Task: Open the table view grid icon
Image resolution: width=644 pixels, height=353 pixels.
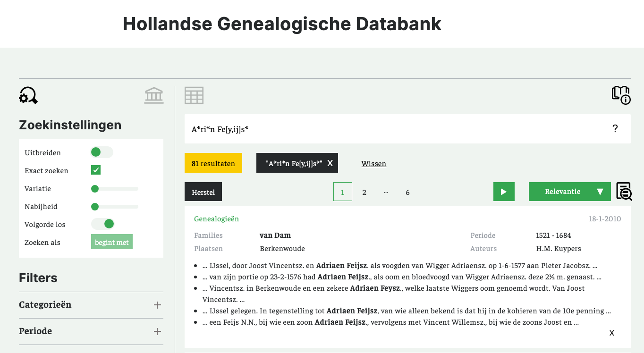Action: tap(194, 95)
